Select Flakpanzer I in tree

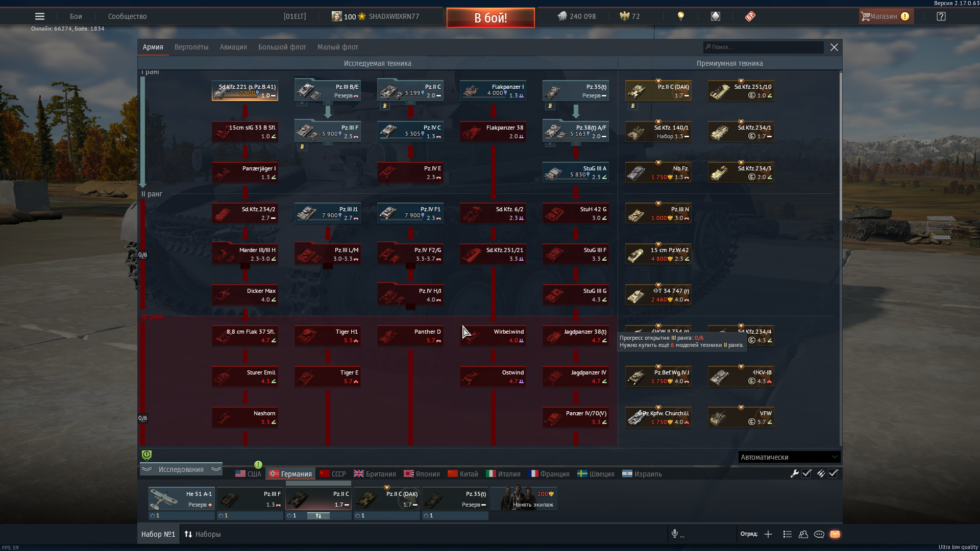pyautogui.click(x=493, y=91)
